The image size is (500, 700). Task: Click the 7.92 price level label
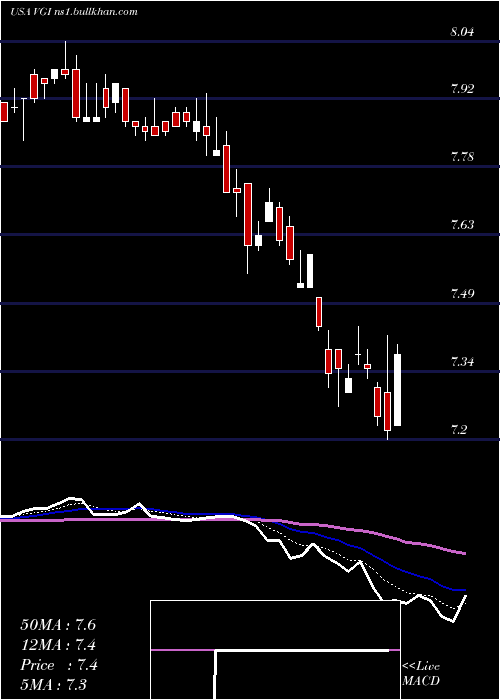pos(463,88)
